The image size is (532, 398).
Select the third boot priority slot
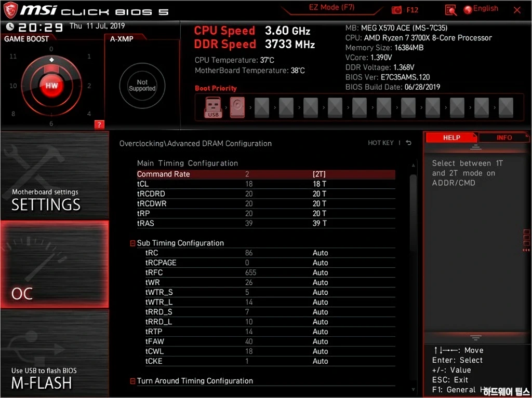[x=262, y=107]
